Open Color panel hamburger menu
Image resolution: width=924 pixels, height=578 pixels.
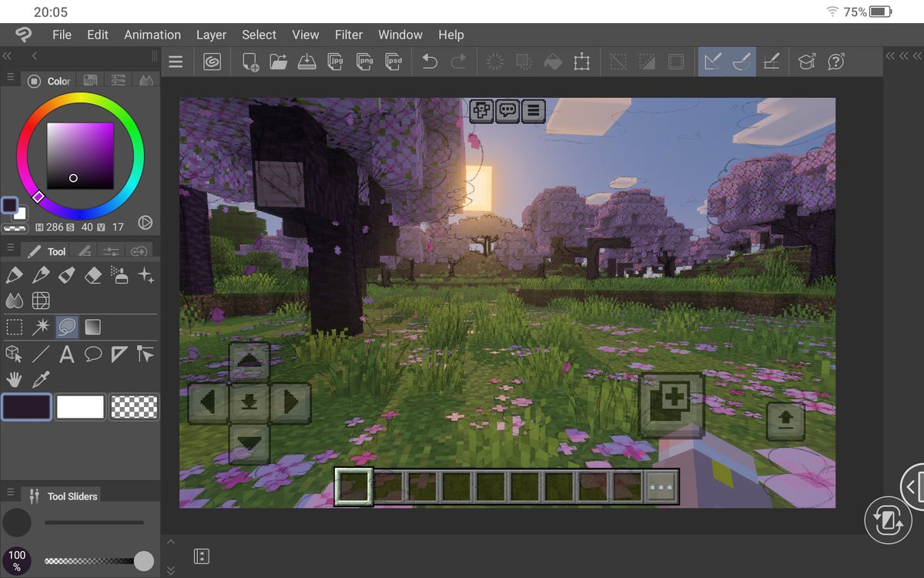[x=10, y=78]
